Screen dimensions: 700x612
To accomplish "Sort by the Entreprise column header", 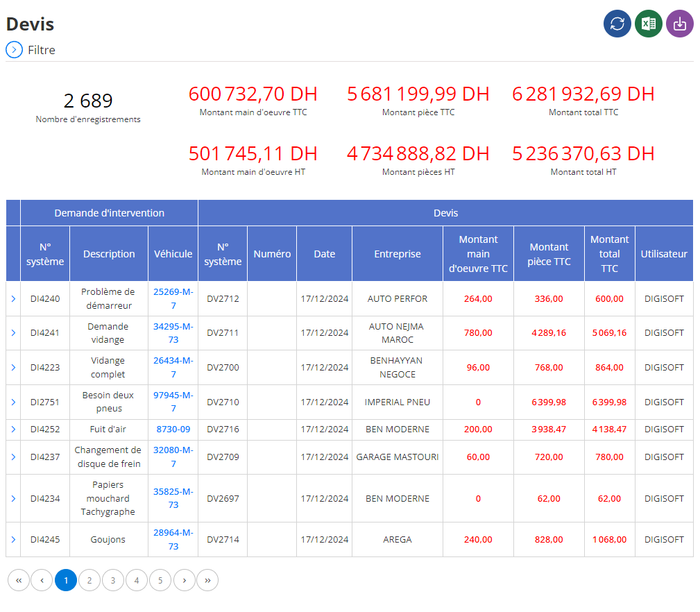I will click(x=398, y=254).
